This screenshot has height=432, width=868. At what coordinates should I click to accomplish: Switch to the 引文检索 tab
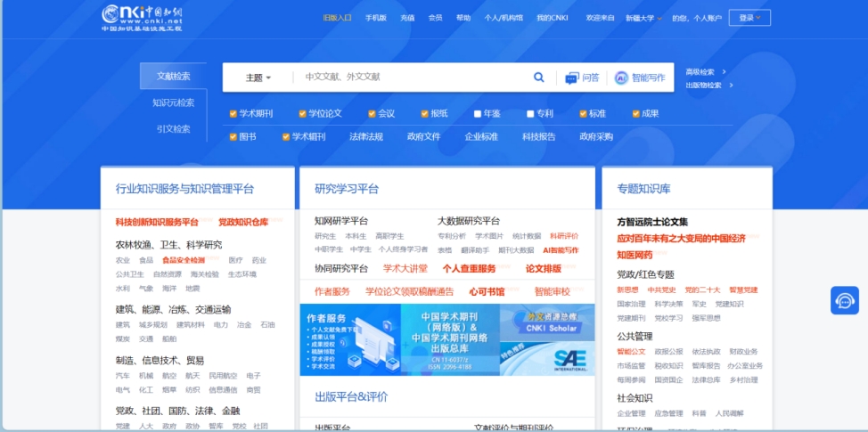point(173,129)
